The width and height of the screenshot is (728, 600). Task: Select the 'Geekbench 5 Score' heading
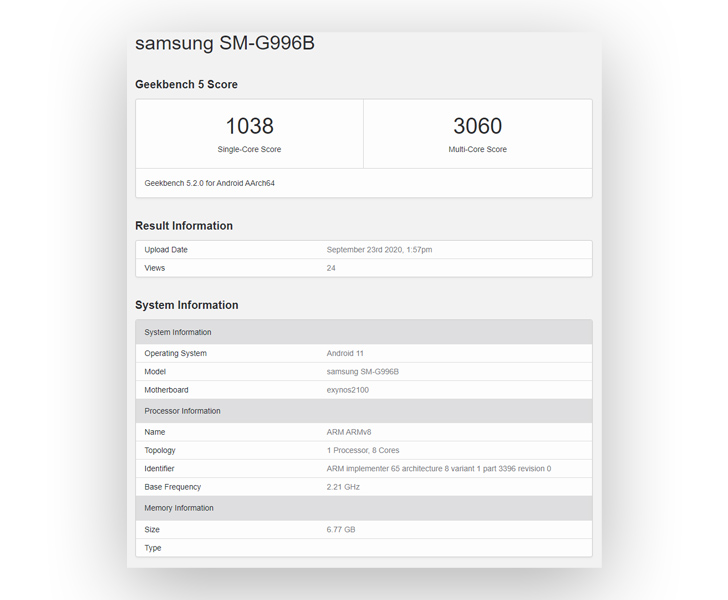[186, 85]
